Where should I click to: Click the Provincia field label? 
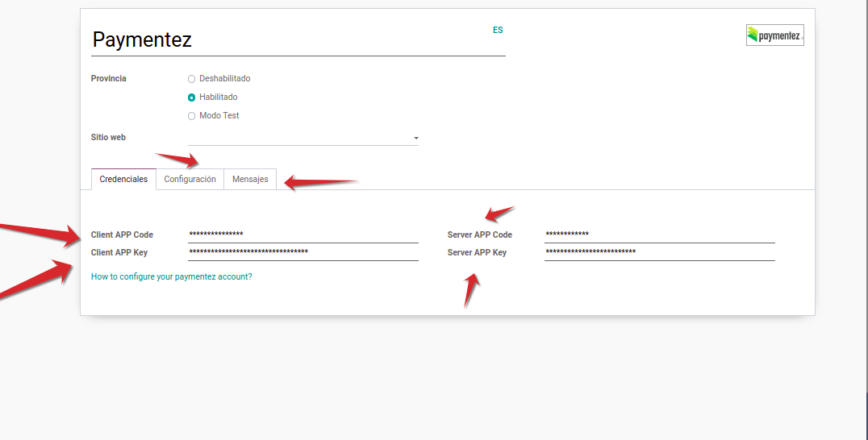click(x=109, y=79)
